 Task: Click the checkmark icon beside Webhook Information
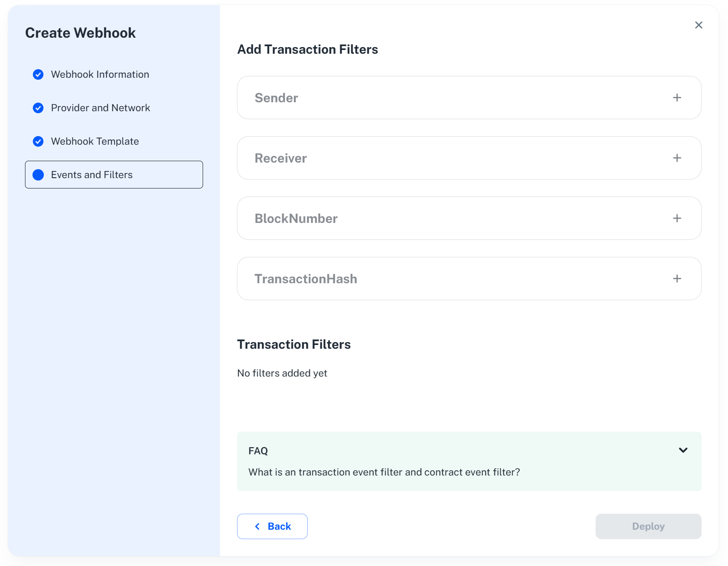tap(38, 74)
